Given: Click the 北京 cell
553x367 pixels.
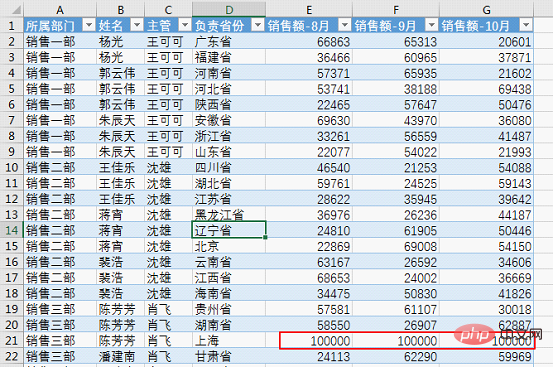Looking at the screenshot, I should point(229,246).
